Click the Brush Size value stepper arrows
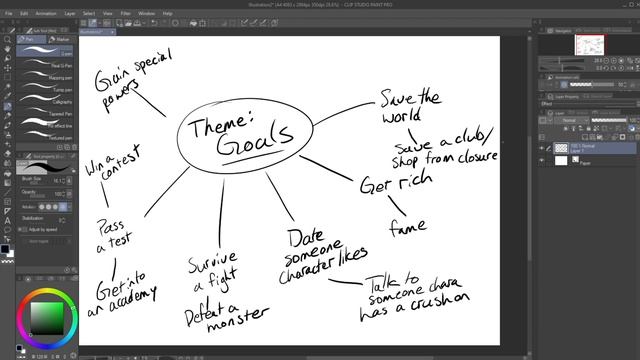The image size is (640, 360). click(63, 180)
